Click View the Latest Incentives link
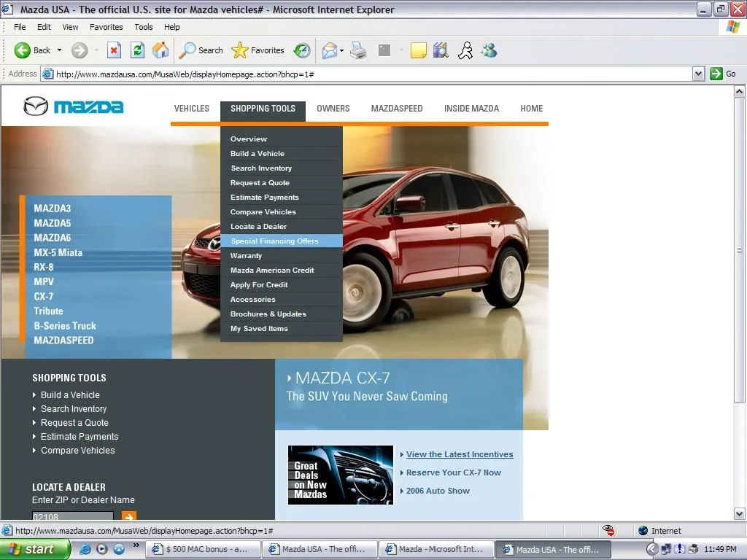Screen dimensions: 747x560 pyautogui.click(x=460, y=454)
